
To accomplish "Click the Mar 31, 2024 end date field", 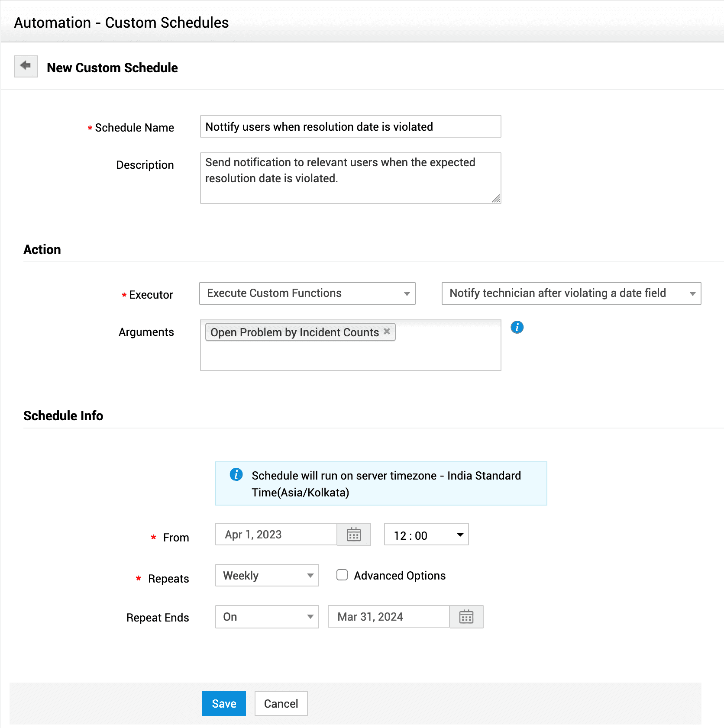I will pos(388,617).
